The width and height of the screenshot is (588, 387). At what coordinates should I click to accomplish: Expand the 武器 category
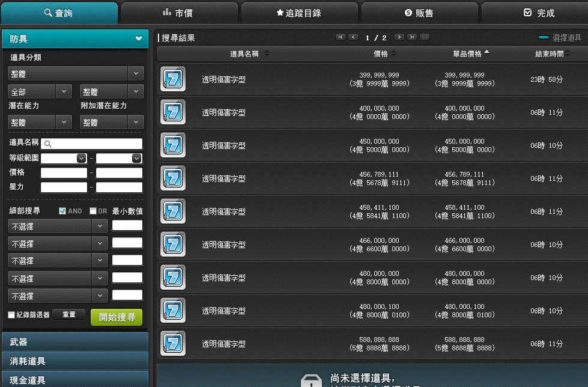[75, 341]
